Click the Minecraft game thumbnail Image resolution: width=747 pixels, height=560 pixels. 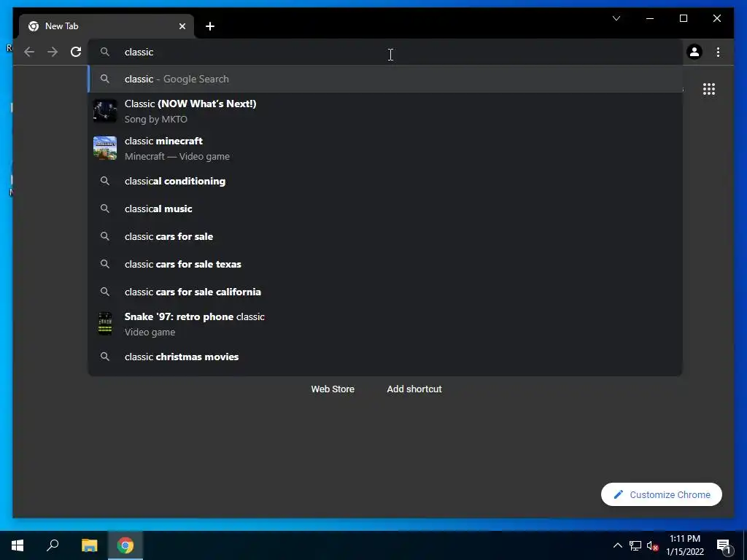(x=105, y=148)
